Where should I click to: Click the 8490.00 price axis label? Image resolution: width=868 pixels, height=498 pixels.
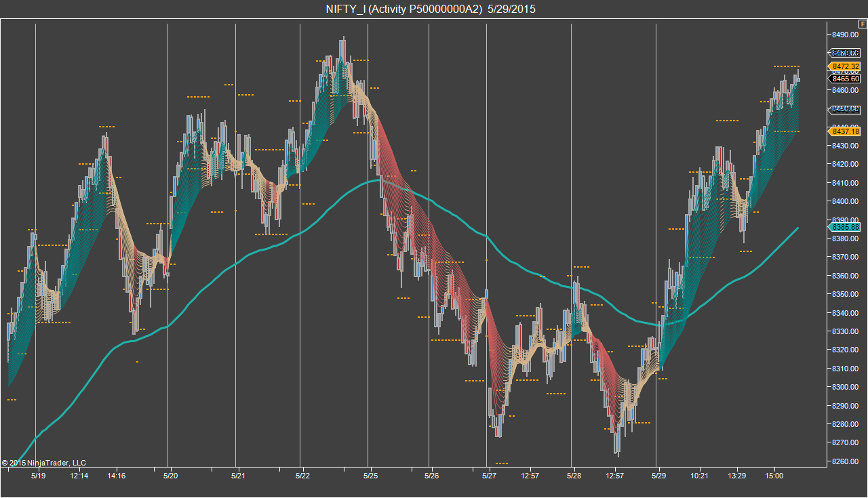pyautogui.click(x=846, y=35)
